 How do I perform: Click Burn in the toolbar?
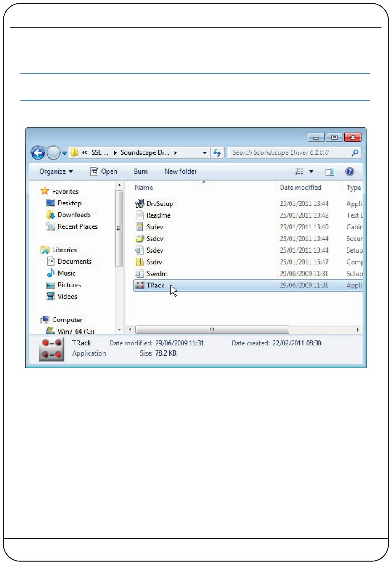pyautogui.click(x=141, y=171)
